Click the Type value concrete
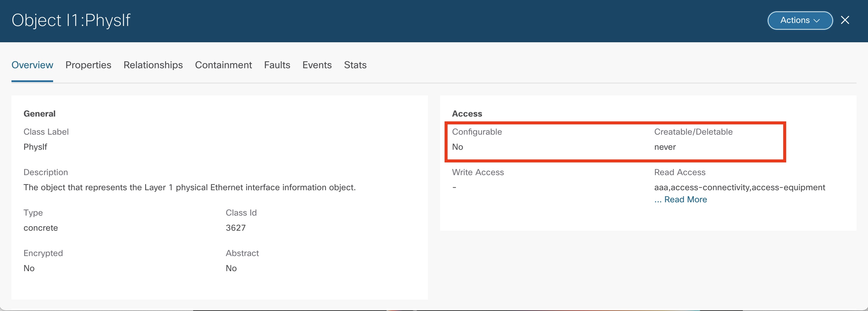Screen dimensions: 868x311 coord(41,228)
